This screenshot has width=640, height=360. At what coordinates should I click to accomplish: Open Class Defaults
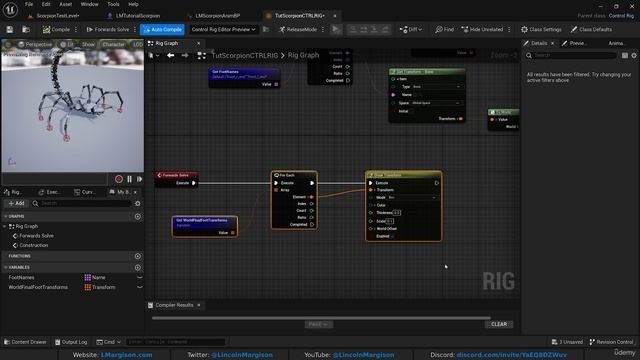[591, 29]
